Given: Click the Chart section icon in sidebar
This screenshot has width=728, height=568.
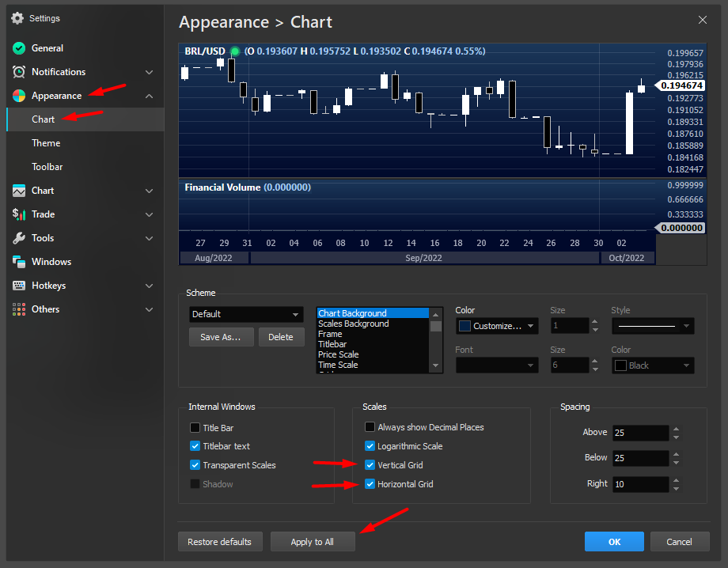Looking at the screenshot, I should pos(19,191).
